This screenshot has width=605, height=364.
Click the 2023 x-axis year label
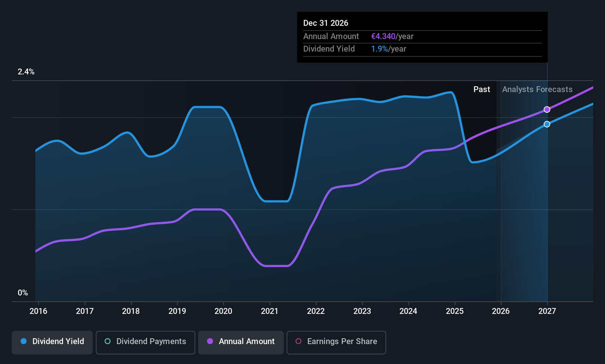362,311
